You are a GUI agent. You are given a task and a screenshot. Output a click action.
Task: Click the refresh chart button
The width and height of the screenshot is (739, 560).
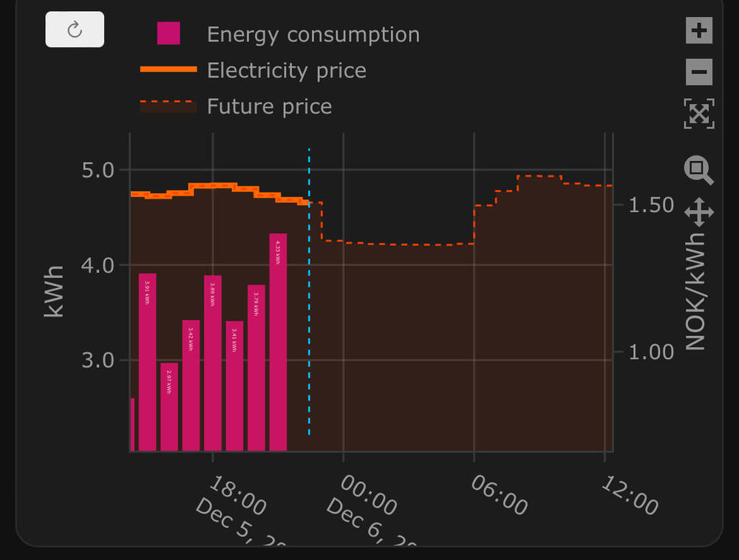pos(75,30)
